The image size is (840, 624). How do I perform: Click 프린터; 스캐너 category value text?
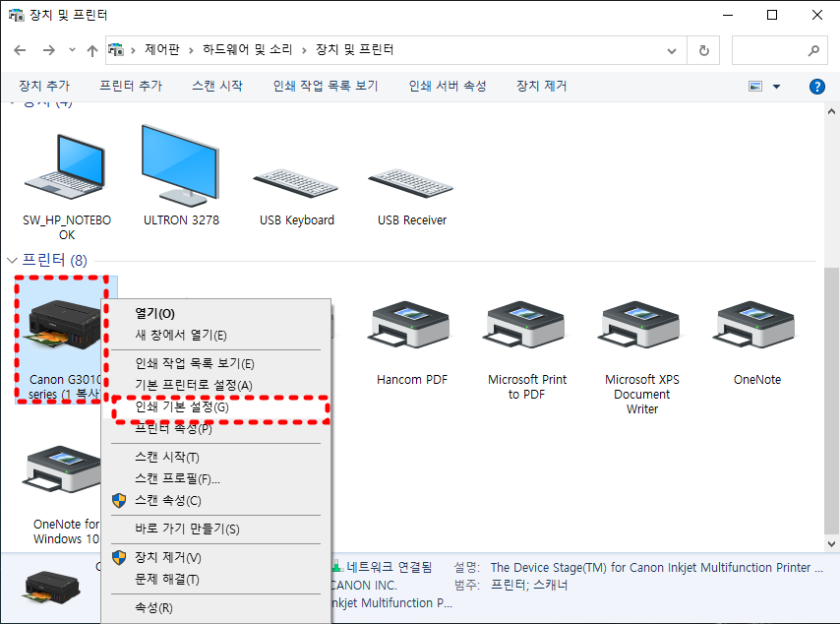(529, 585)
